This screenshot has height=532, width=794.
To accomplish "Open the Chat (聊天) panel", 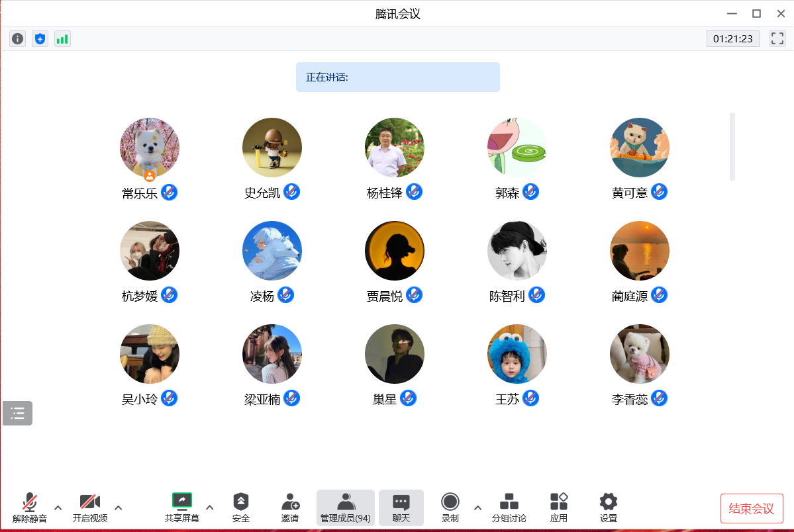I will (401, 508).
